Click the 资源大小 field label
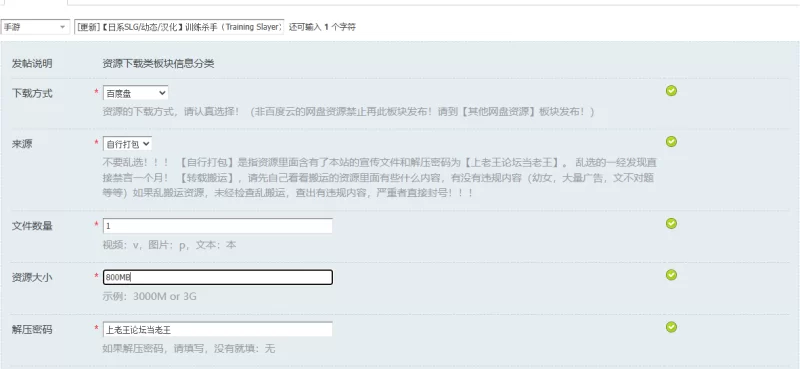This screenshot has height=369, width=800. 32,278
